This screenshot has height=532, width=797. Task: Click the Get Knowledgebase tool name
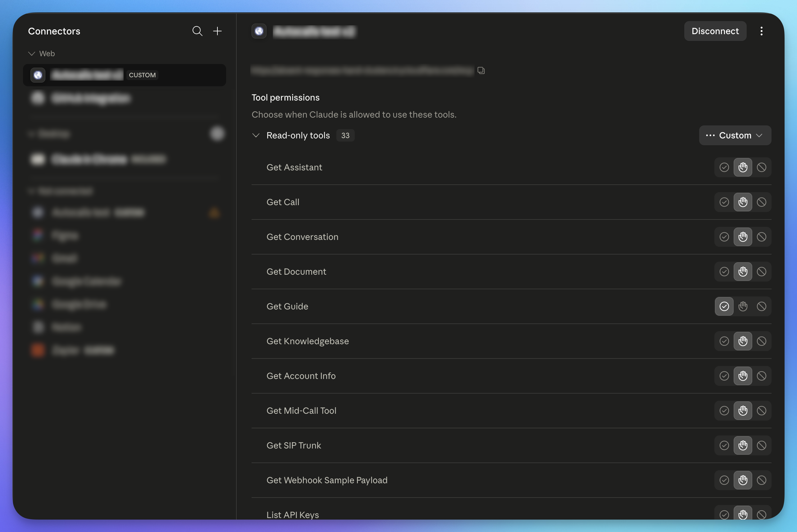tap(307, 341)
